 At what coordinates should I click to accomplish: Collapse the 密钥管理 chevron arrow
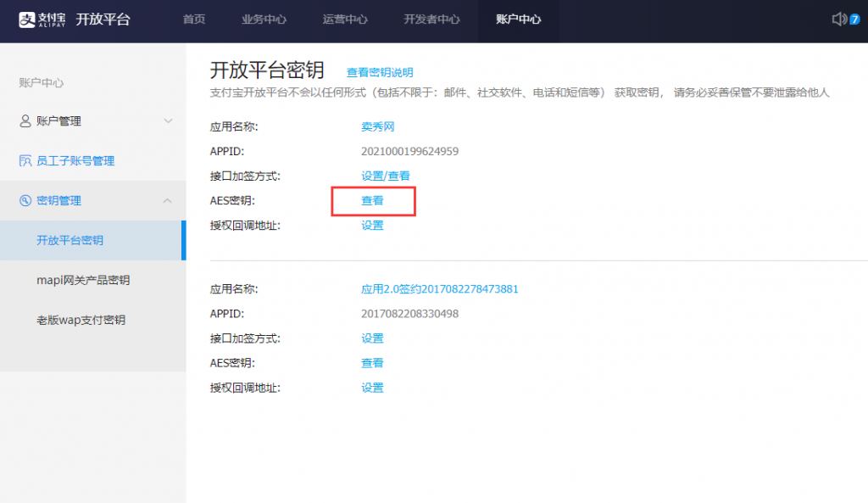pos(168,201)
